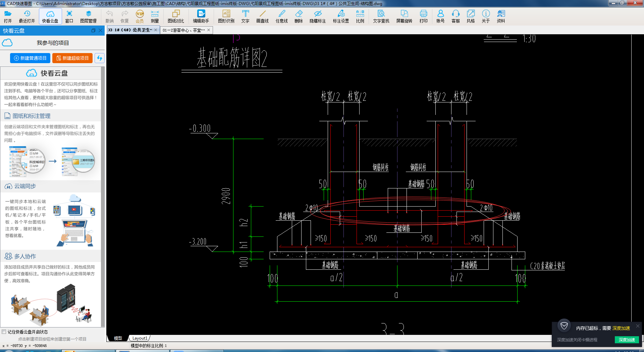
Task: Close the 快看云盘 side panel
Action: pos(100,30)
